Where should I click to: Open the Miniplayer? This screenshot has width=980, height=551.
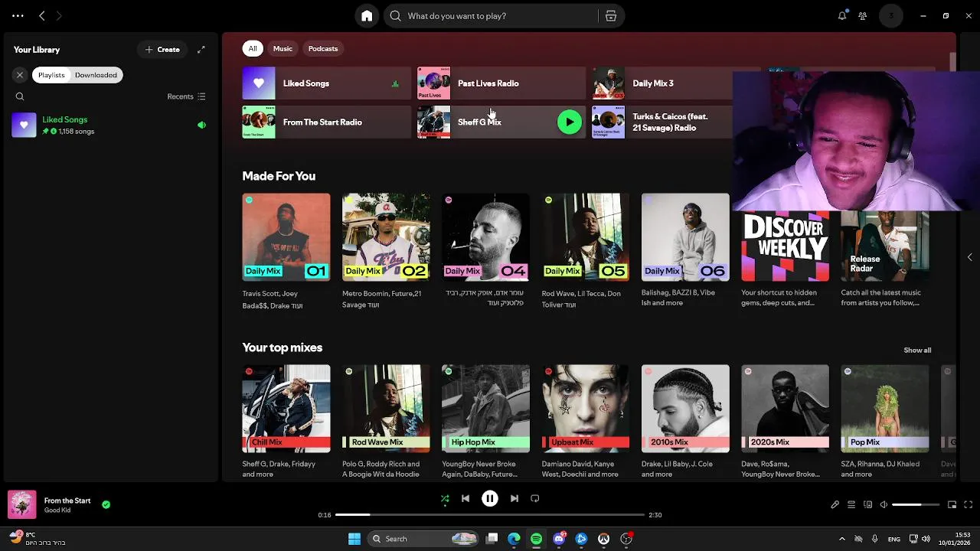pos(952,504)
